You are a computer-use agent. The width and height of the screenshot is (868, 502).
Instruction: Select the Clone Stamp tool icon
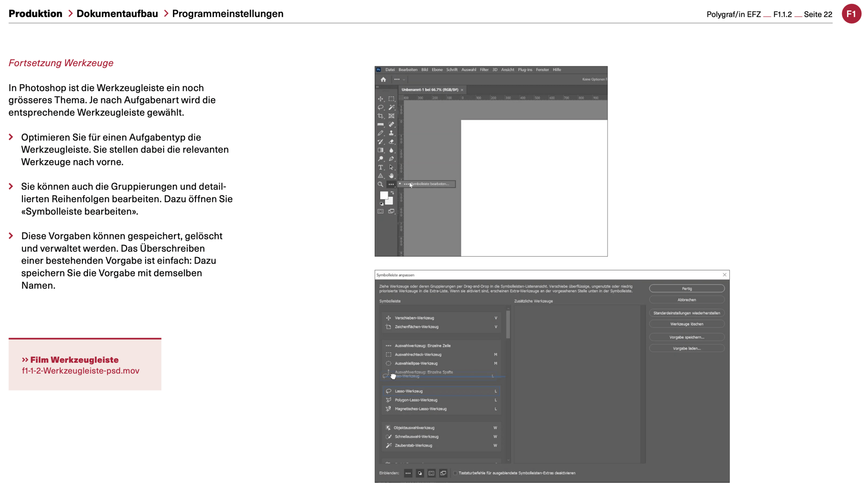pyautogui.click(x=391, y=133)
